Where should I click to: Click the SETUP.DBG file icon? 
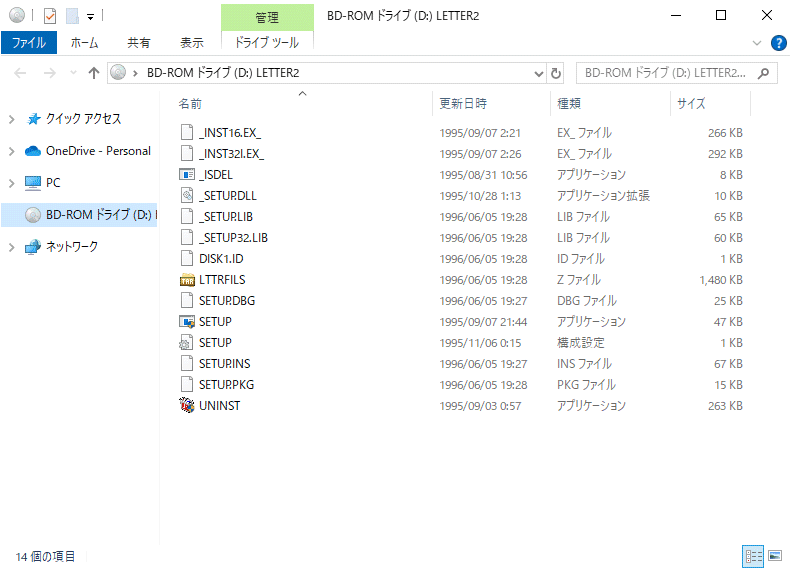[187, 301]
